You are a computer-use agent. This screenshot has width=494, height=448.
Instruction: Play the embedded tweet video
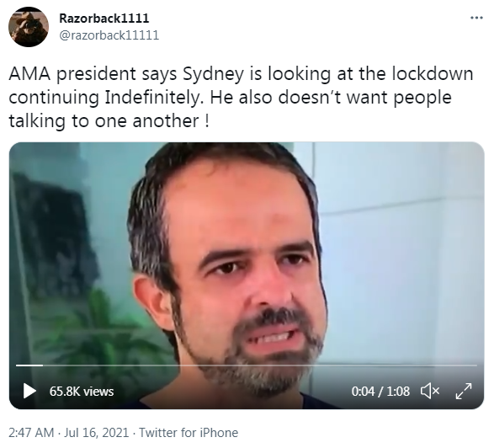[x=29, y=391]
